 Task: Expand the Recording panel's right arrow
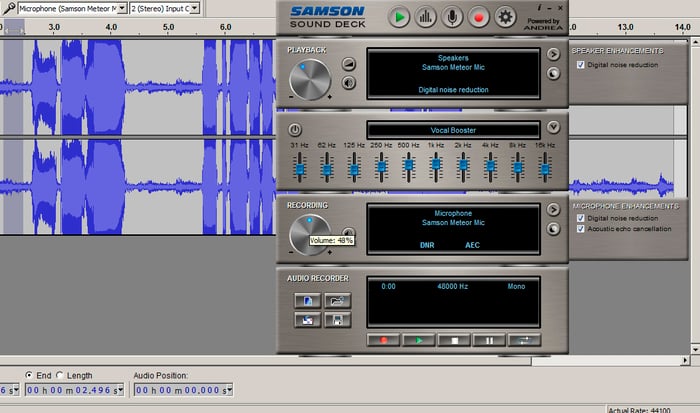(553, 209)
